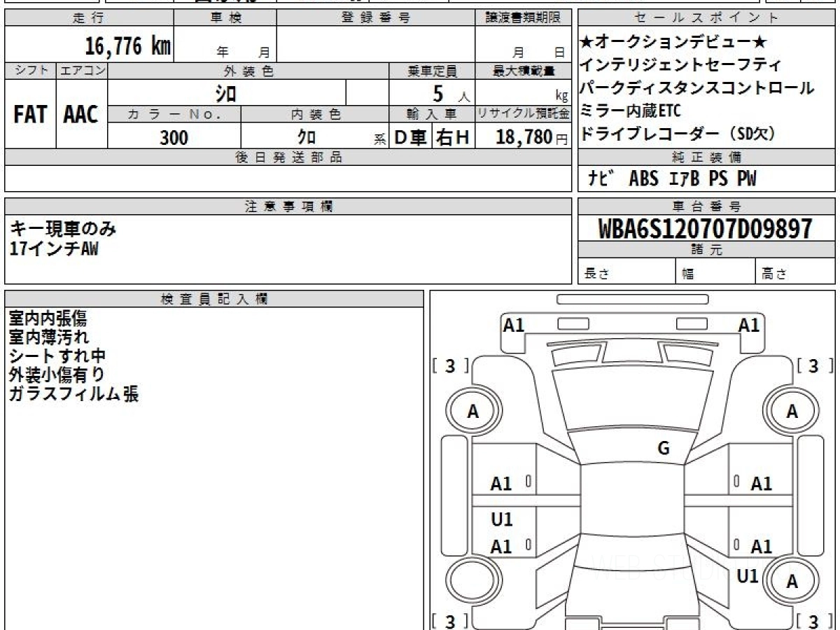Click the A mark in upper-right wheel circle
Viewport: 840px width, 630px height.
tap(792, 412)
